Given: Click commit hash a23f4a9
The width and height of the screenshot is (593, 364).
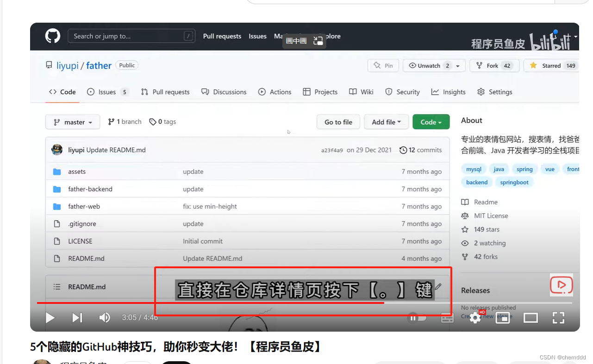Looking at the screenshot, I should [x=332, y=150].
